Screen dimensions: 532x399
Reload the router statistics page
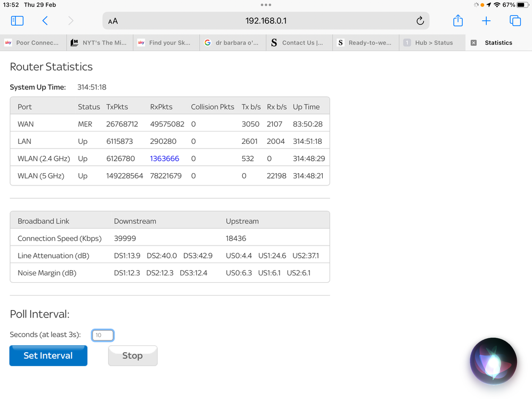click(x=420, y=21)
